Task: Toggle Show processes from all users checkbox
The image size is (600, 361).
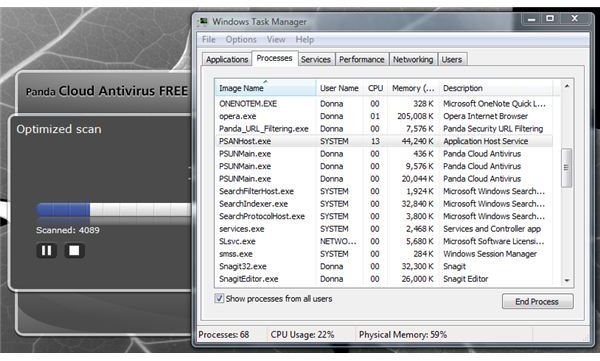Action: [219, 298]
